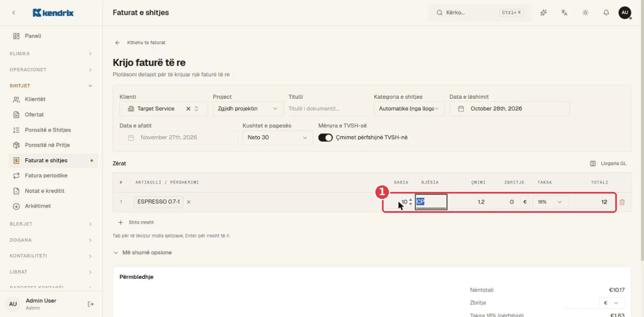Open the Kendrix logo home
Screen dimensions: 644x317
tap(53, 13)
